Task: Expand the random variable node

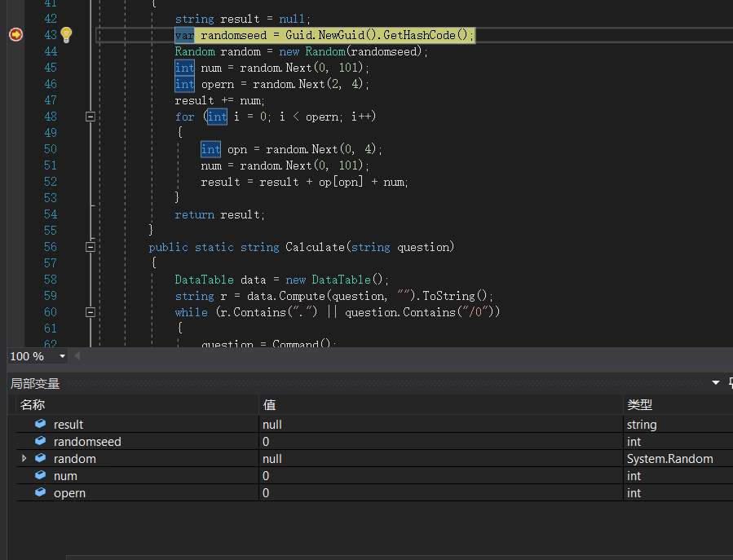Action: pos(24,459)
